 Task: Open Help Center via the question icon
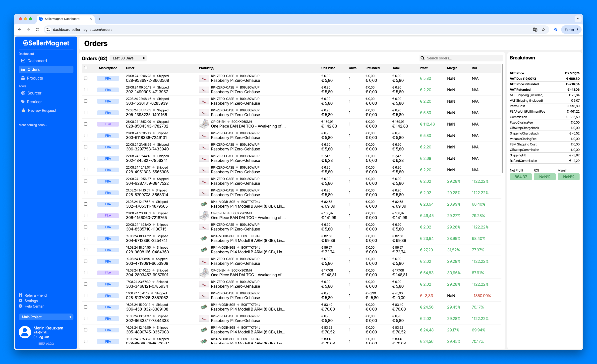pyautogui.click(x=21, y=306)
